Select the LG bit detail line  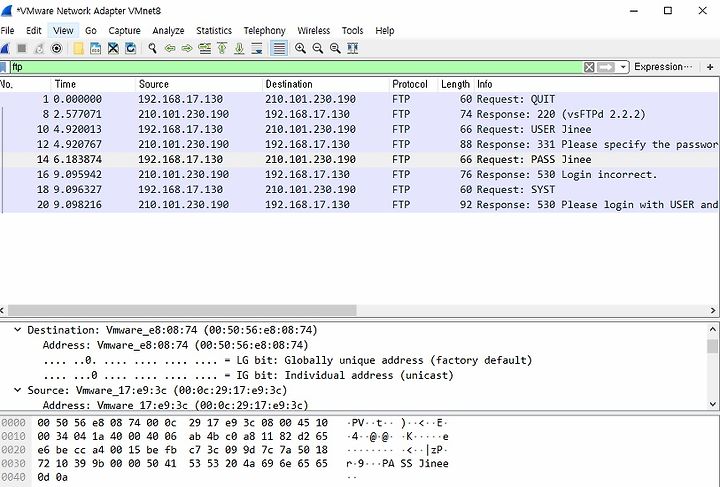point(287,360)
